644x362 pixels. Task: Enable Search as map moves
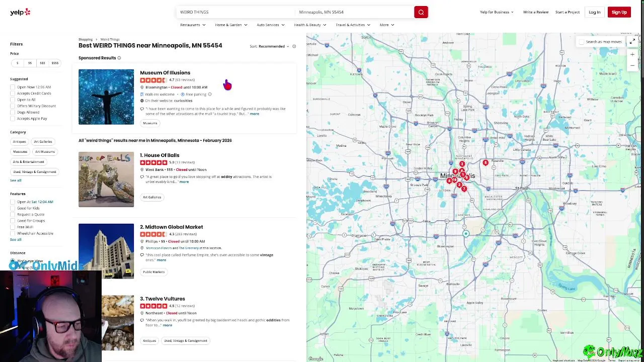coord(582,42)
